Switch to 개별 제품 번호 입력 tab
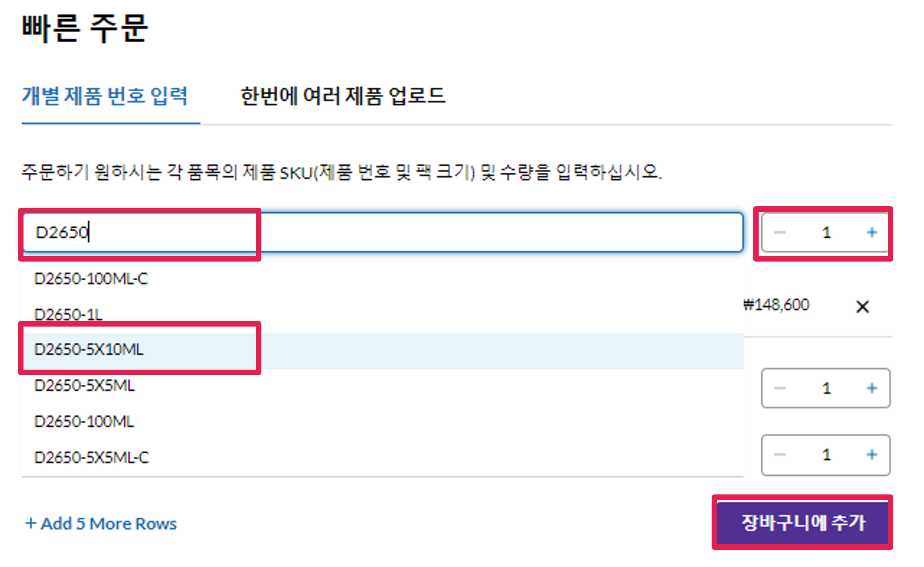The image size is (924, 567). pos(104,96)
